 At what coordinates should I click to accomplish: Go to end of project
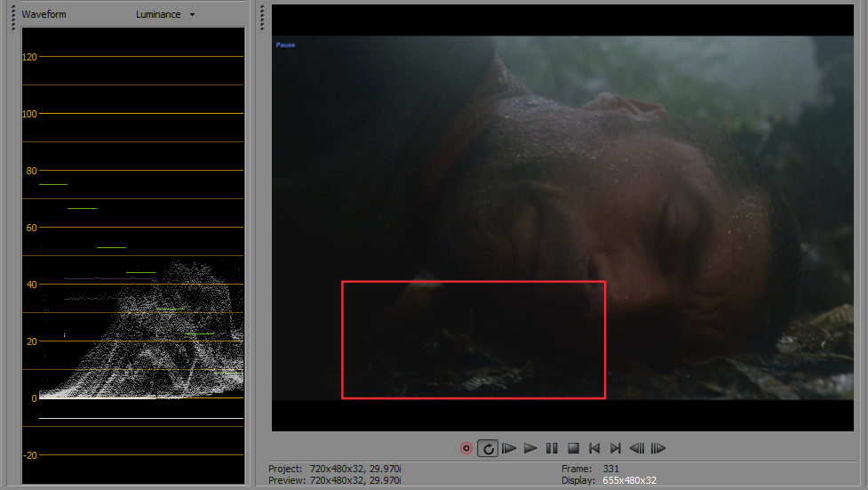(x=616, y=448)
